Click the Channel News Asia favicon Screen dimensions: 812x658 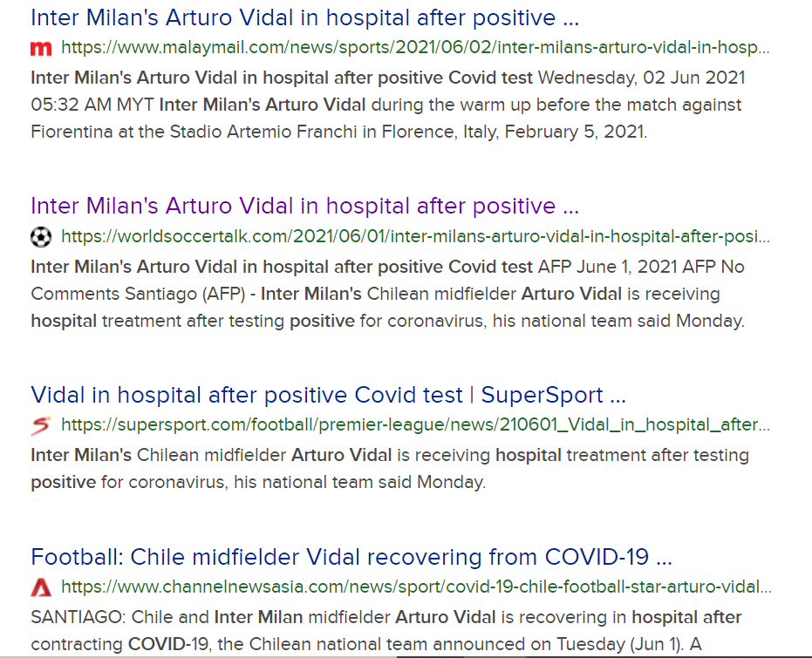click(41, 587)
